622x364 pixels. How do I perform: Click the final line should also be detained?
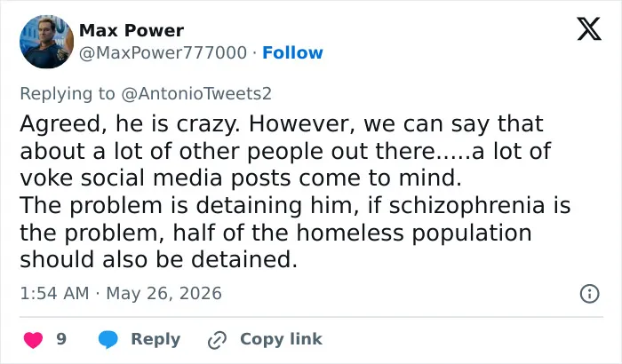coord(159,260)
